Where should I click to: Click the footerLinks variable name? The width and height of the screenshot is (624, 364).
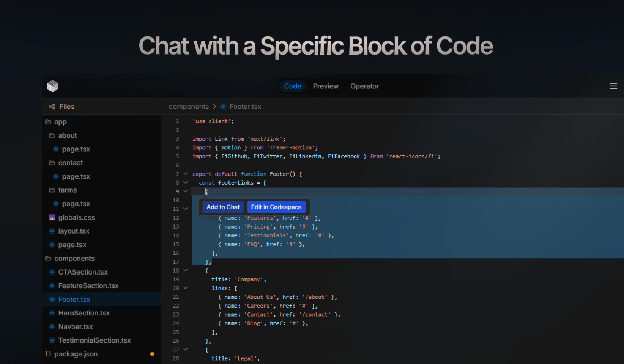click(236, 183)
